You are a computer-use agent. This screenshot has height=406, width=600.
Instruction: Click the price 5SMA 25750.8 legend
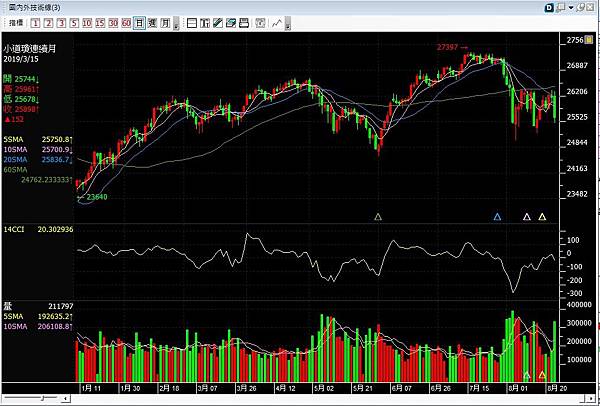point(38,140)
